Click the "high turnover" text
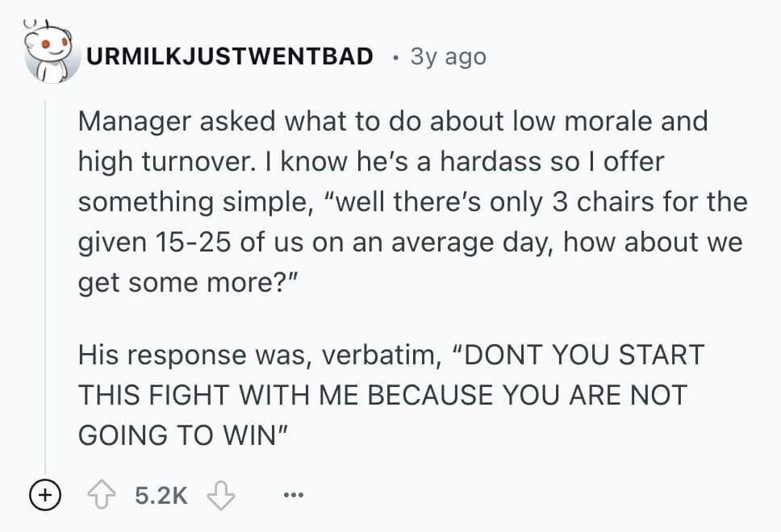The width and height of the screenshot is (781, 532). pos(159,161)
